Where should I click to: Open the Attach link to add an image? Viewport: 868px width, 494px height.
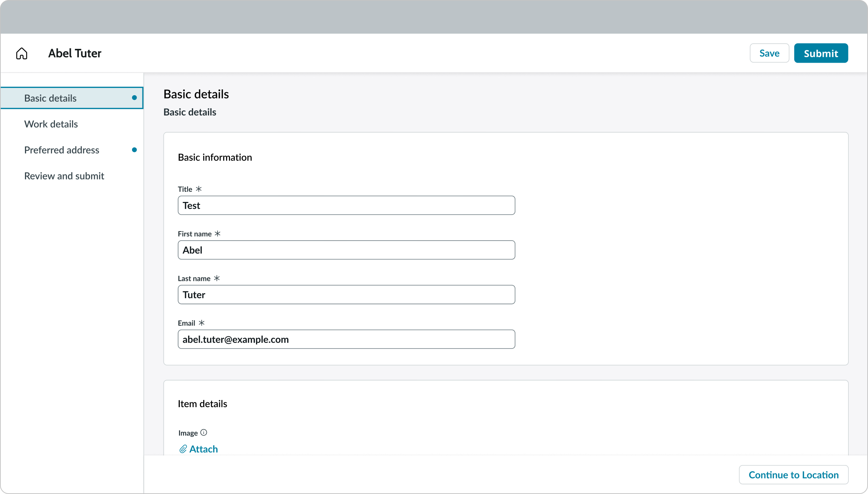tap(203, 449)
